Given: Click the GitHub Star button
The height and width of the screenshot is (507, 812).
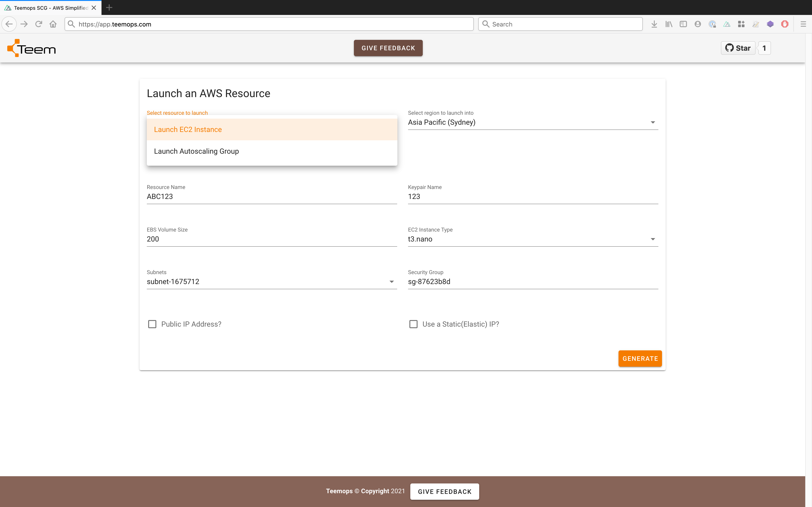Looking at the screenshot, I should (x=738, y=48).
